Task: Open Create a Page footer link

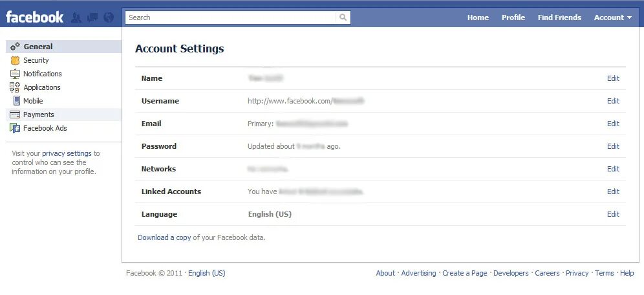Action: point(464,273)
